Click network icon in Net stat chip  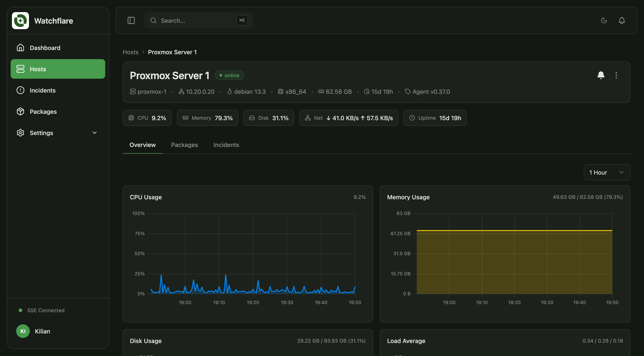(x=308, y=118)
